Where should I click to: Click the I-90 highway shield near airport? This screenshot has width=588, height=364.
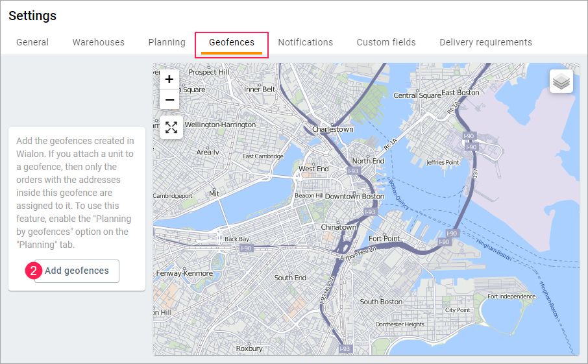pos(470,136)
